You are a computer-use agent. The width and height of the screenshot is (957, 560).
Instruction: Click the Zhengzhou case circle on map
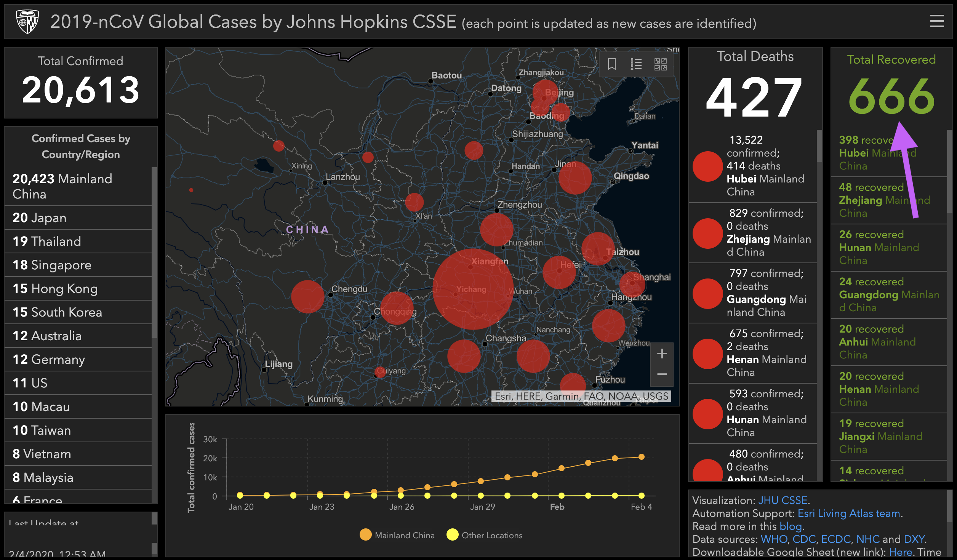pos(497,230)
